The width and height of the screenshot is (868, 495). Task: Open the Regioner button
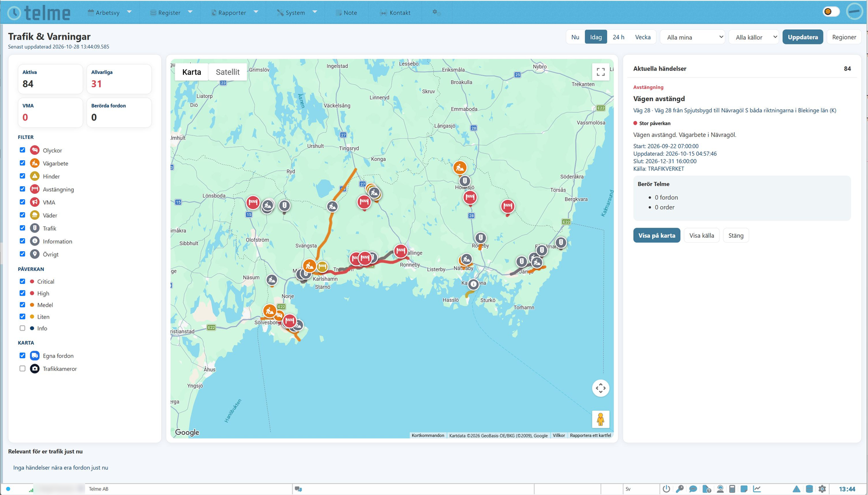tap(844, 37)
